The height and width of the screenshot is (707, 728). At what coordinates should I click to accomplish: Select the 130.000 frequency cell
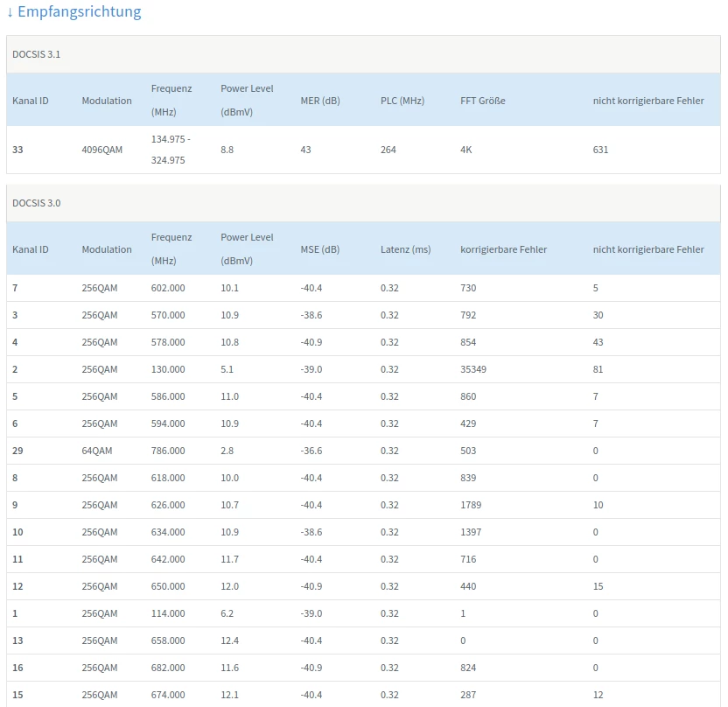coord(168,369)
